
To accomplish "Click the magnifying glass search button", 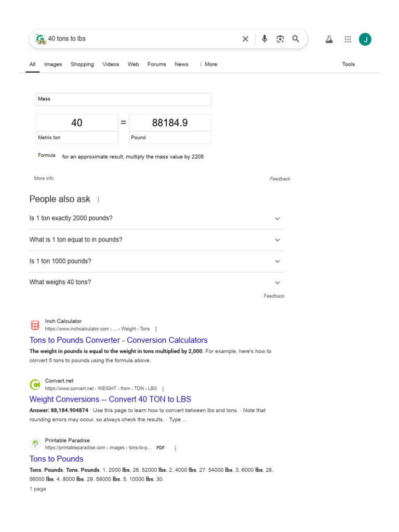I will (x=296, y=39).
